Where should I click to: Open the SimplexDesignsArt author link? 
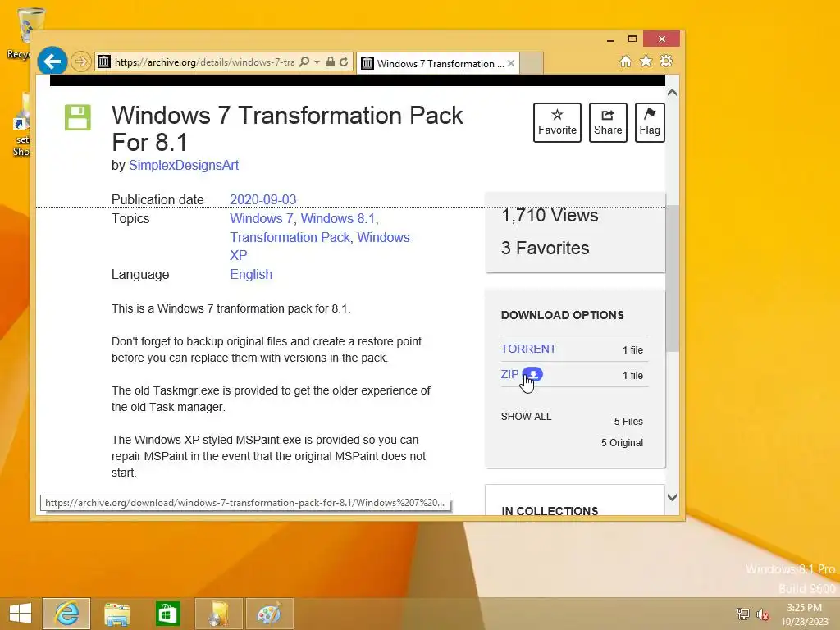(184, 165)
